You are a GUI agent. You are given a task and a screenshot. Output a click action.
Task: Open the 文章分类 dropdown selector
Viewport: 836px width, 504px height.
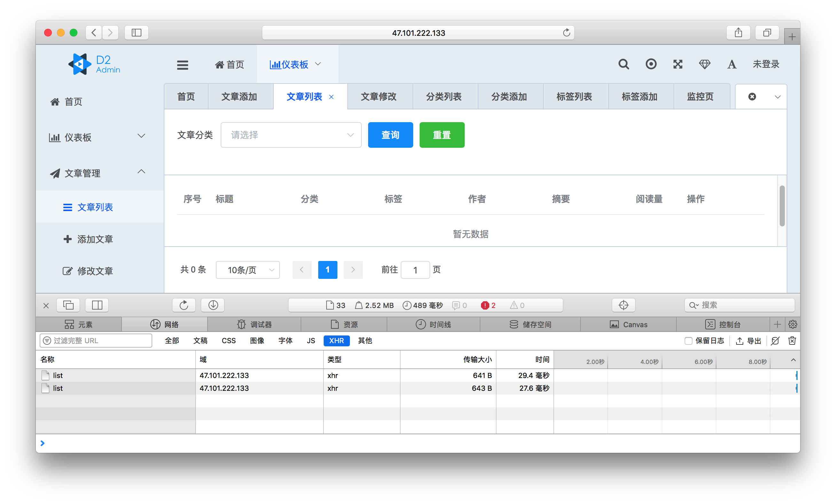291,135
